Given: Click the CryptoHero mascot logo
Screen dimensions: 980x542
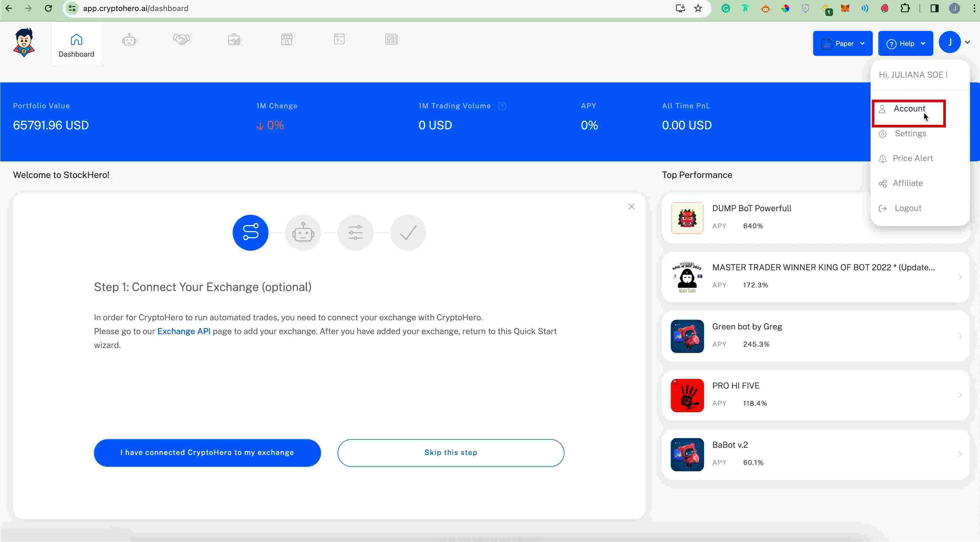Looking at the screenshot, I should (24, 42).
